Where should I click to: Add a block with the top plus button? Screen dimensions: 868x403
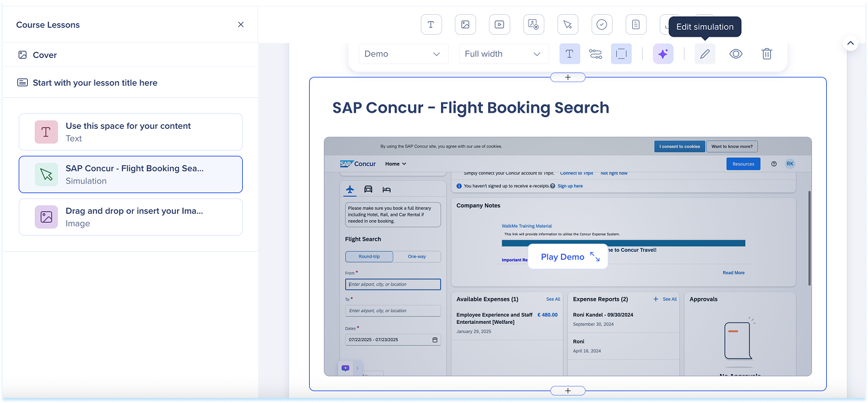coord(567,77)
